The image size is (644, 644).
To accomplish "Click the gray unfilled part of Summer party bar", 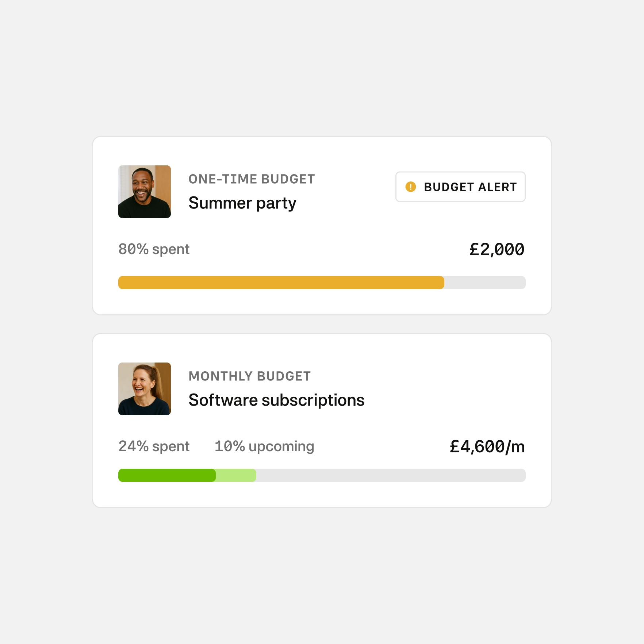I will pyautogui.click(x=485, y=283).
